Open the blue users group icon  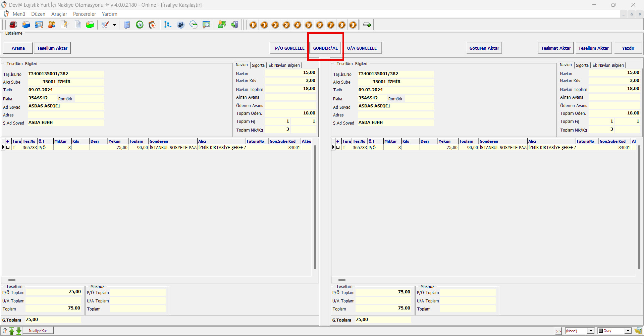(x=181, y=25)
